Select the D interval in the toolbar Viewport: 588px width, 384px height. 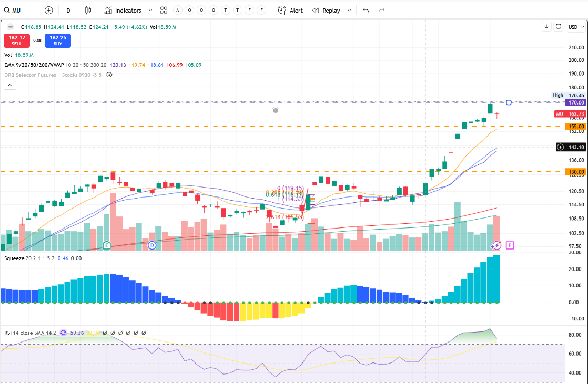pyautogui.click(x=68, y=10)
